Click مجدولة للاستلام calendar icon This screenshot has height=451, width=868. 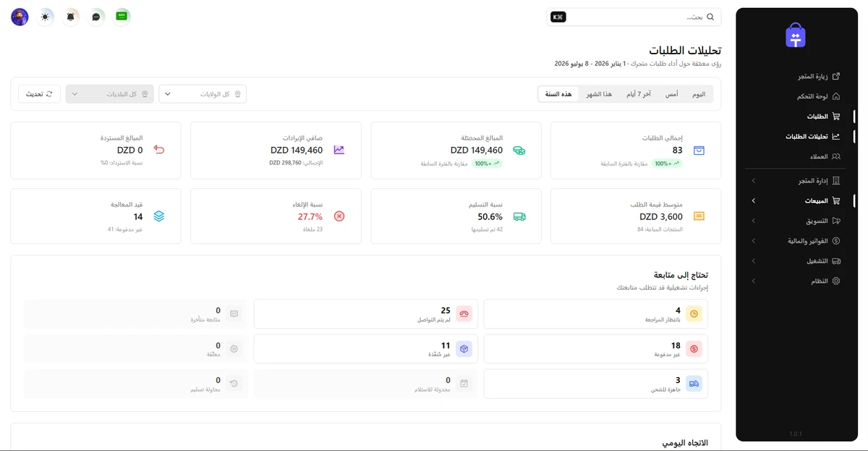pos(464,384)
